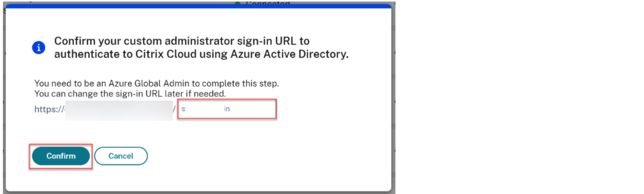Click the heading line "Confirm your custom administrator sign-in URL"
The height and width of the screenshot is (194, 644).
click(x=182, y=41)
